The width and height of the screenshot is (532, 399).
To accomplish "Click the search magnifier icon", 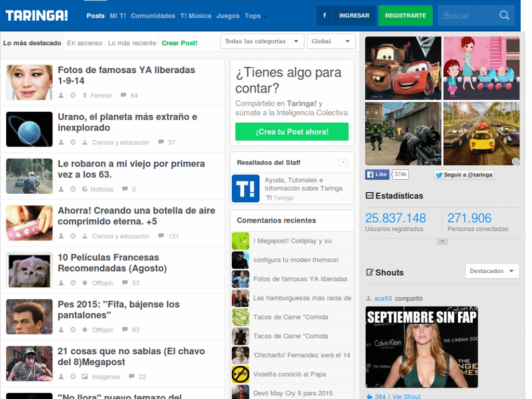I will pyautogui.click(x=504, y=16).
